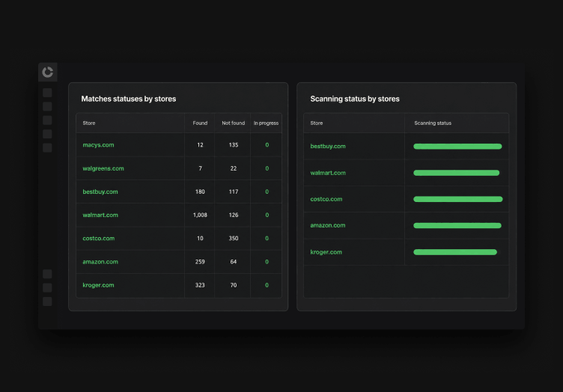Select amazon.com In progress value 0

[x=267, y=262]
